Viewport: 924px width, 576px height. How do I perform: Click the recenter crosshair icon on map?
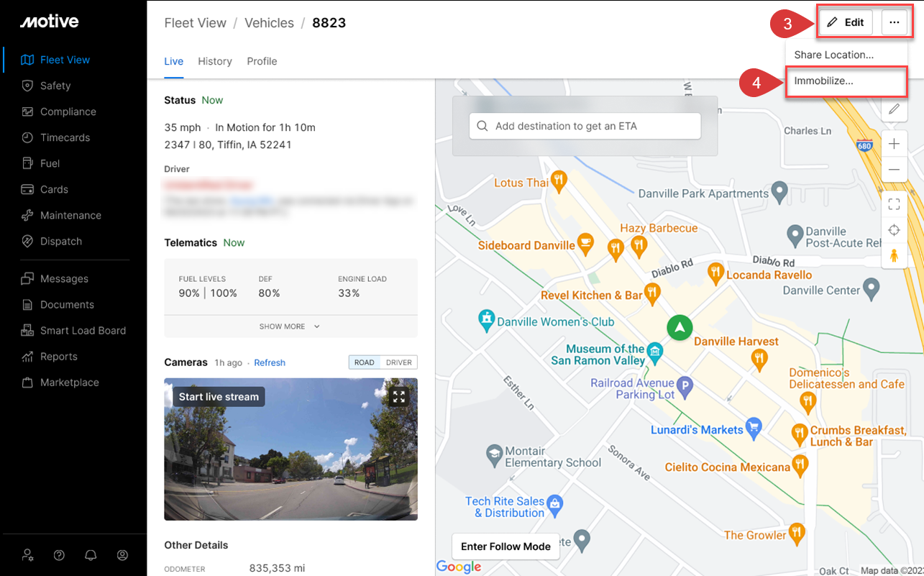[x=894, y=230]
